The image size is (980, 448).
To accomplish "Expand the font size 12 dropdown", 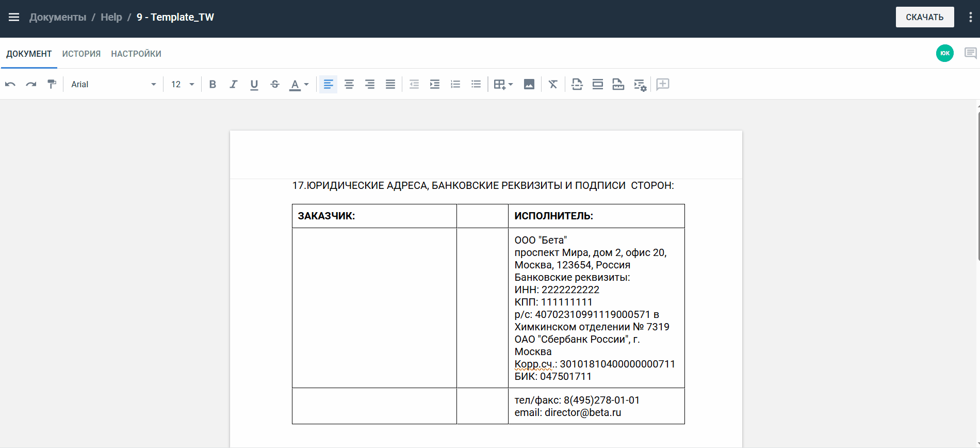I will pyautogui.click(x=183, y=84).
